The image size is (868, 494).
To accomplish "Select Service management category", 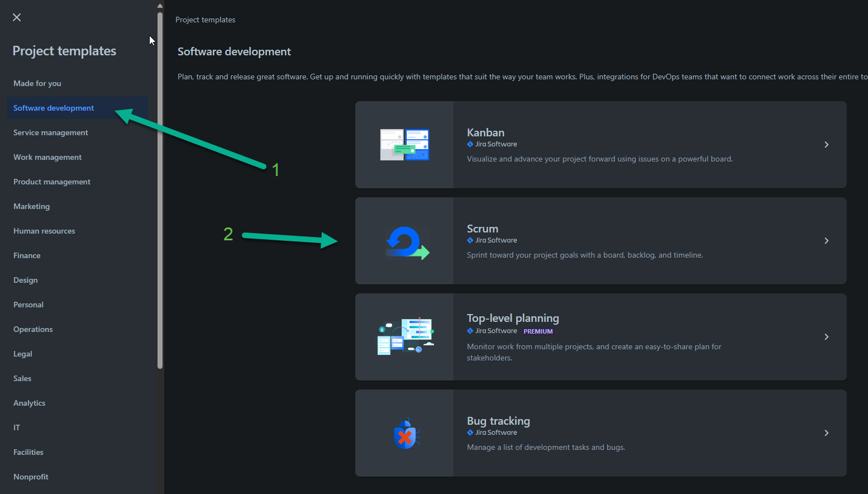I will pos(51,132).
